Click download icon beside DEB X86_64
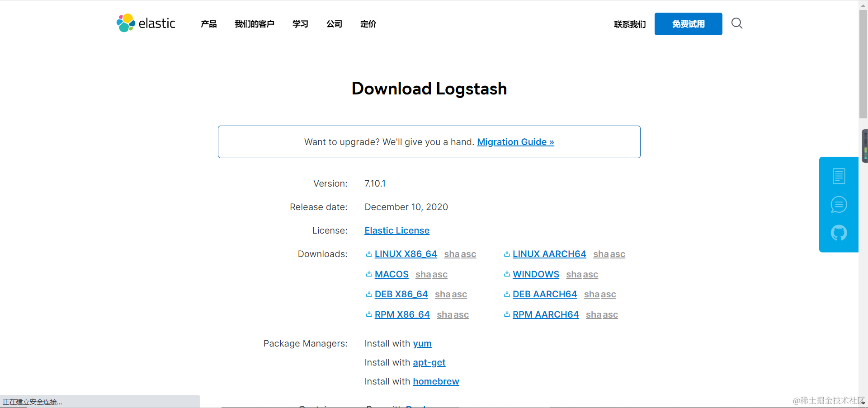The width and height of the screenshot is (868, 408). [x=369, y=294]
